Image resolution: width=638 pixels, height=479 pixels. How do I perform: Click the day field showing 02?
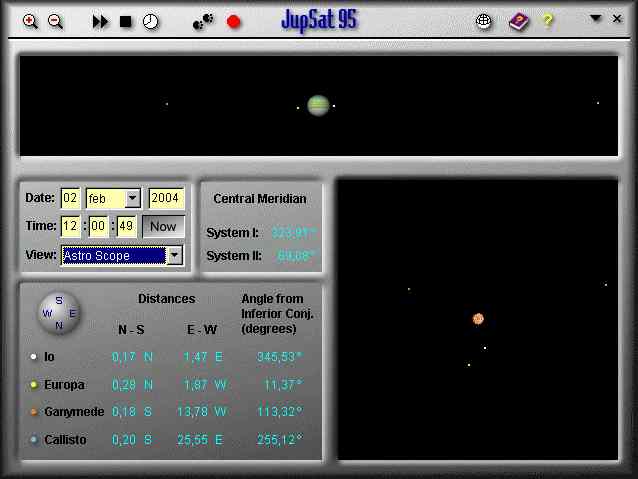(x=70, y=198)
